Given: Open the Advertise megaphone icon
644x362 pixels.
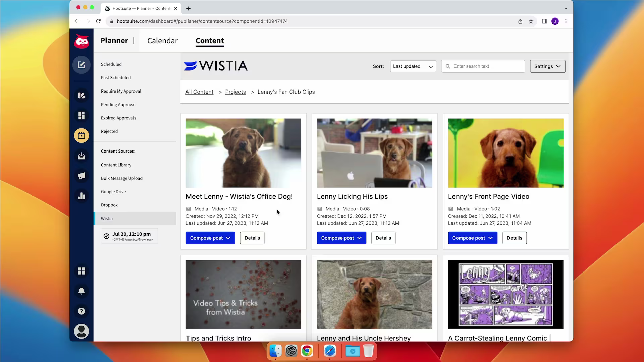Looking at the screenshot, I should (82, 176).
